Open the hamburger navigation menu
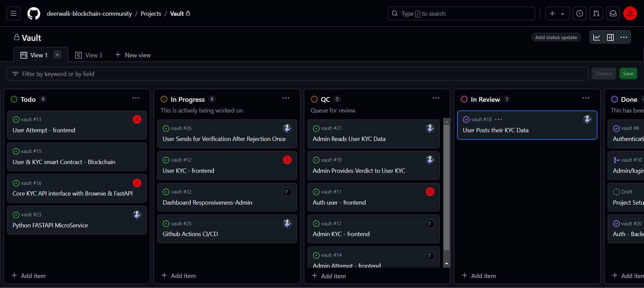The image size is (644, 288). [x=13, y=13]
